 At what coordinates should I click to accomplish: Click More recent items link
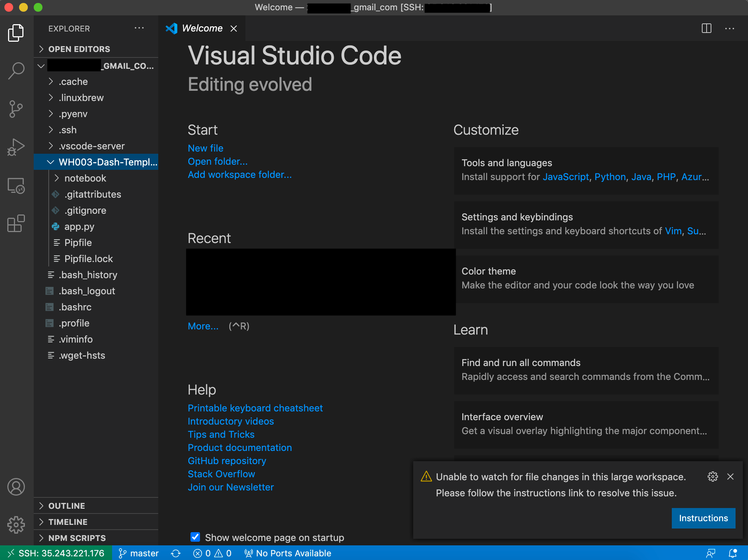(203, 326)
